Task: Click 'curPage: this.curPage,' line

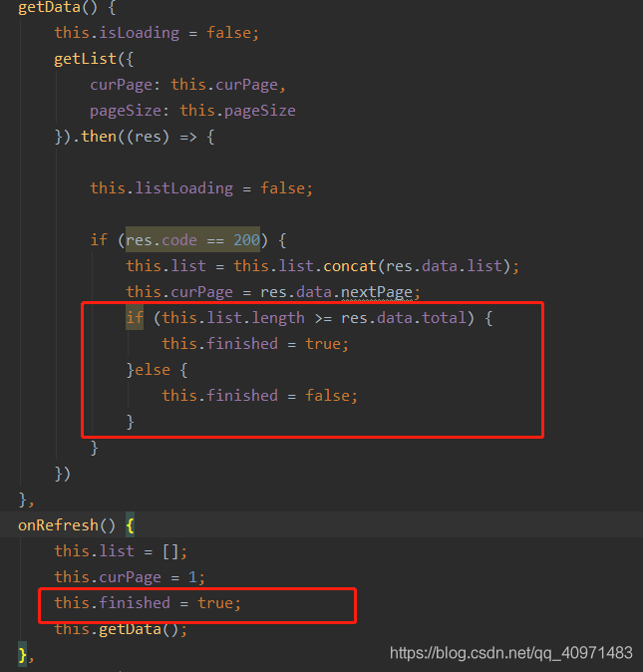Action: (187, 85)
